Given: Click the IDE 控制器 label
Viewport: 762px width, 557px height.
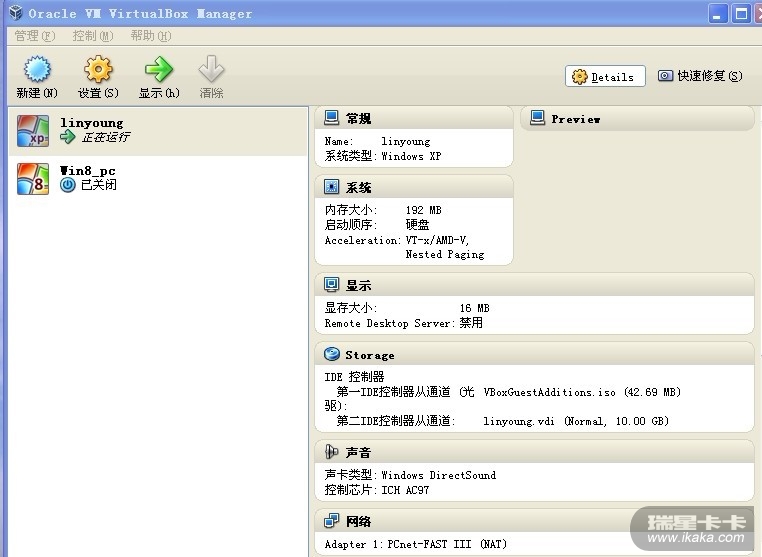Looking at the screenshot, I should click(354, 377).
